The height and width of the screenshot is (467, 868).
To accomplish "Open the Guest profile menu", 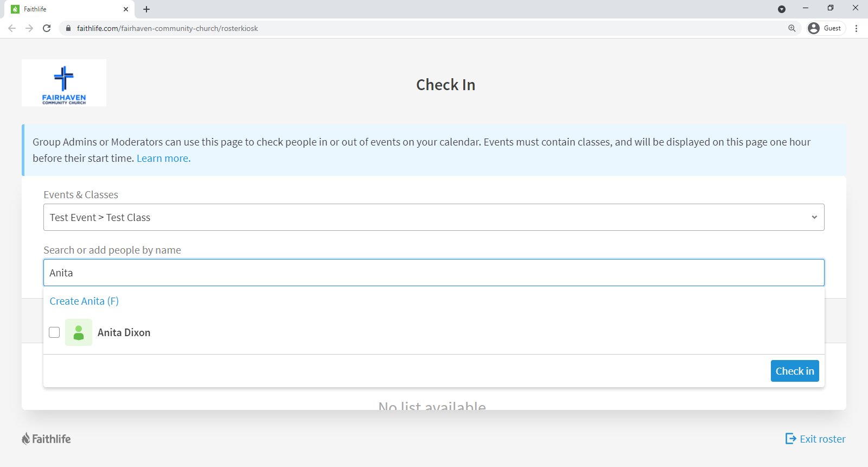I will [826, 28].
